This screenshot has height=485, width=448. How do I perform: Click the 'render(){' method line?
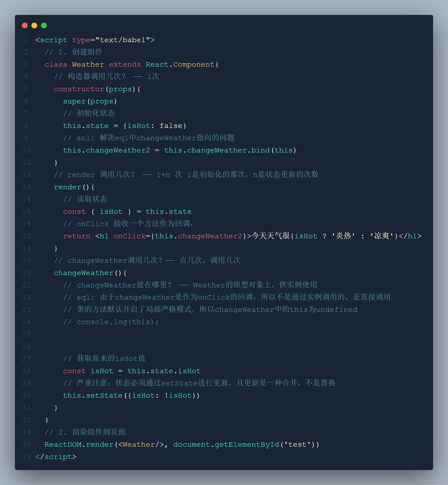click(x=74, y=187)
